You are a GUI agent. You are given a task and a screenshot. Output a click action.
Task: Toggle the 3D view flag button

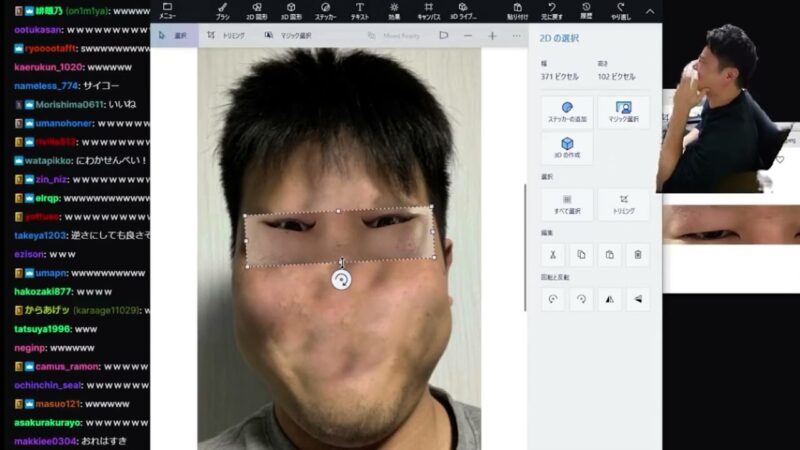coord(443,36)
